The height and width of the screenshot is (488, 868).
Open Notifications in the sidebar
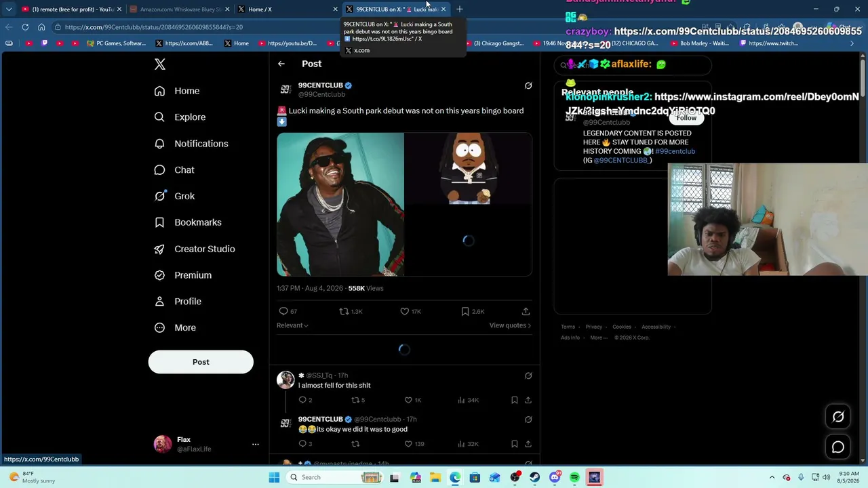(x=191, y=144)
